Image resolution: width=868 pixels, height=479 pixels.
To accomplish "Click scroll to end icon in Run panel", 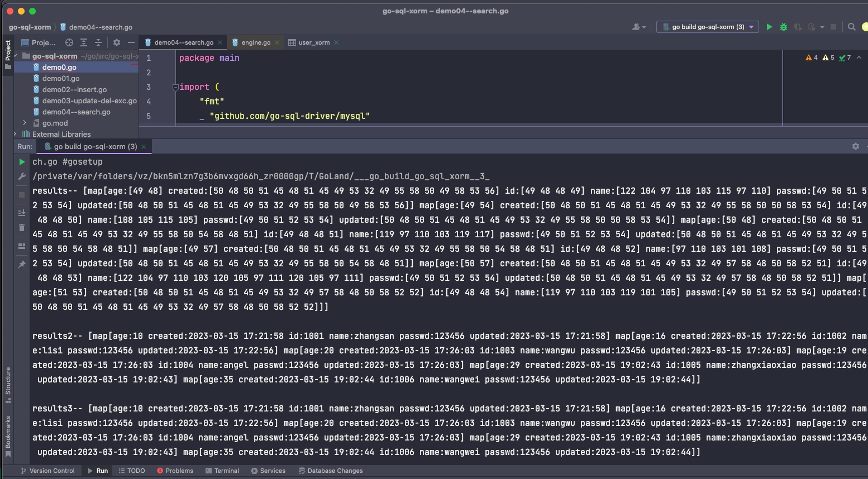I will pos(22,213).
